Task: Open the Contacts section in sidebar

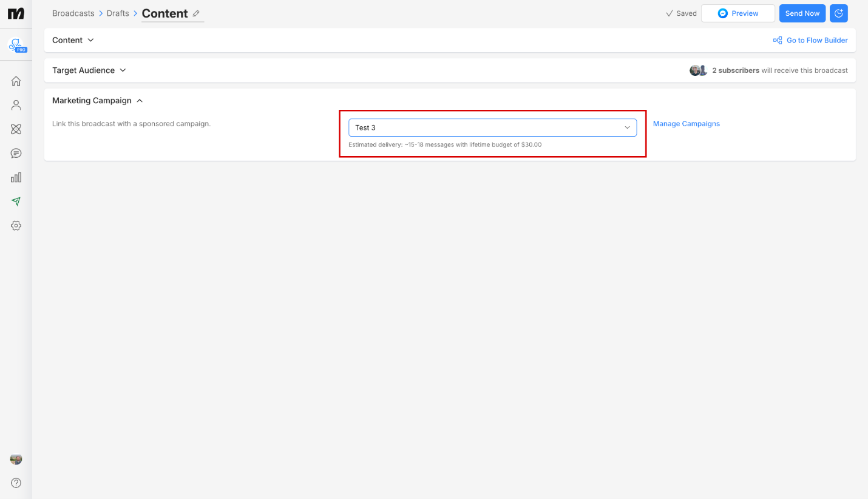Action: pos(16,104)
